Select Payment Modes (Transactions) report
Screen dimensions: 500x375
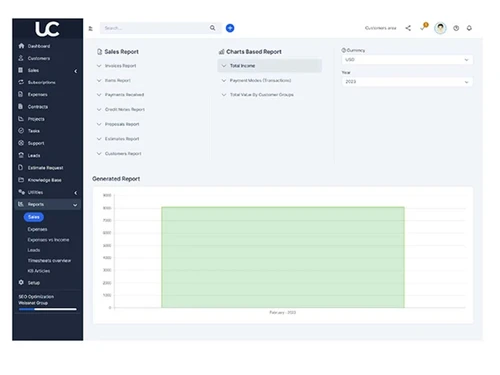coord(260,80)
